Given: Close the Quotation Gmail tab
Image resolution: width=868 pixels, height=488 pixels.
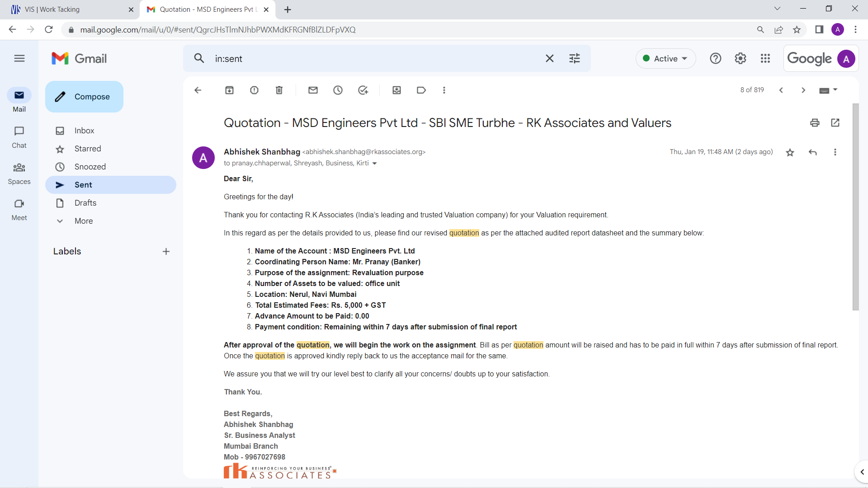Looking at the screenshot, I should [x=266, y=9].
